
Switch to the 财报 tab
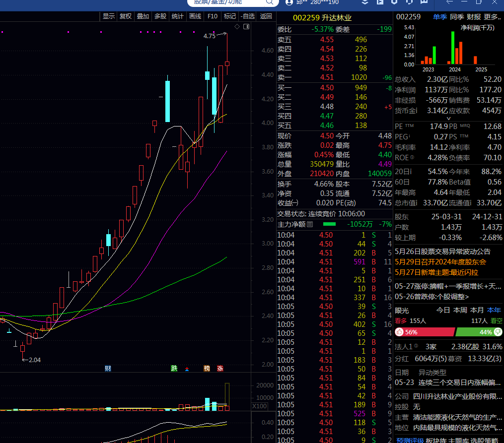474,17
